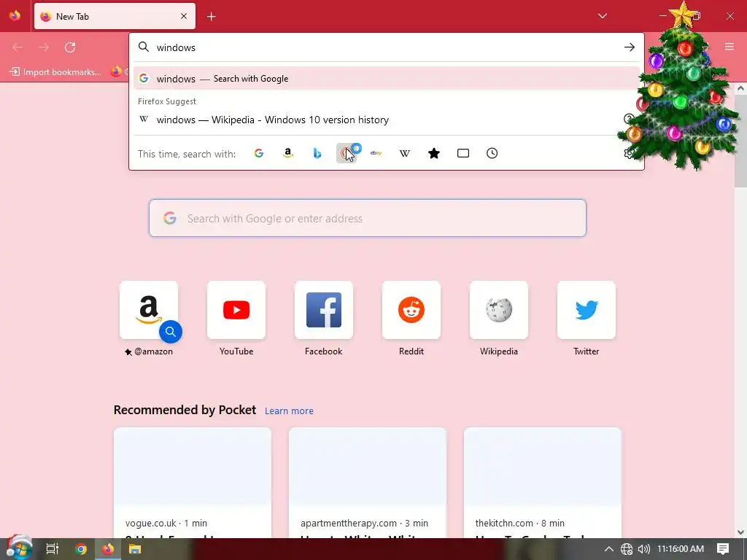Open the Firefox hamburger application menu
747x560 pixels.
pyautogui.click(x=729, y=47)
